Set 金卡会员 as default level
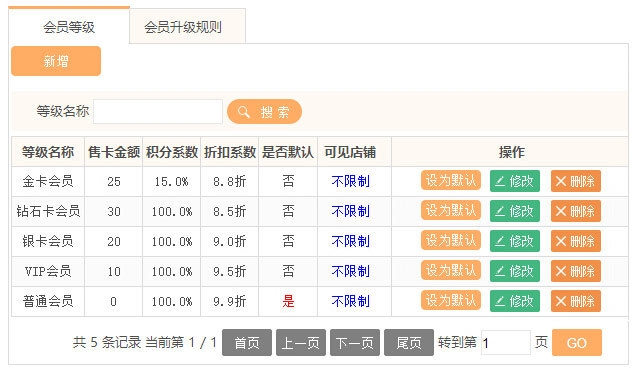This screenshot has width=637, height=380. pyautogui.click(x=451, y=180)
